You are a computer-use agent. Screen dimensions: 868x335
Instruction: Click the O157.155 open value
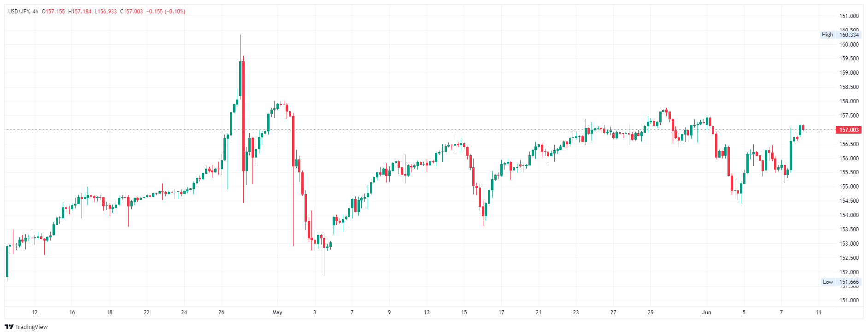[53, 12]
